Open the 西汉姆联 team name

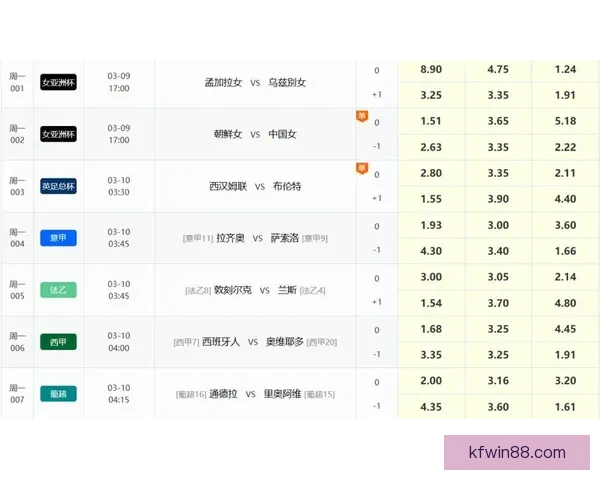point(228,186)
